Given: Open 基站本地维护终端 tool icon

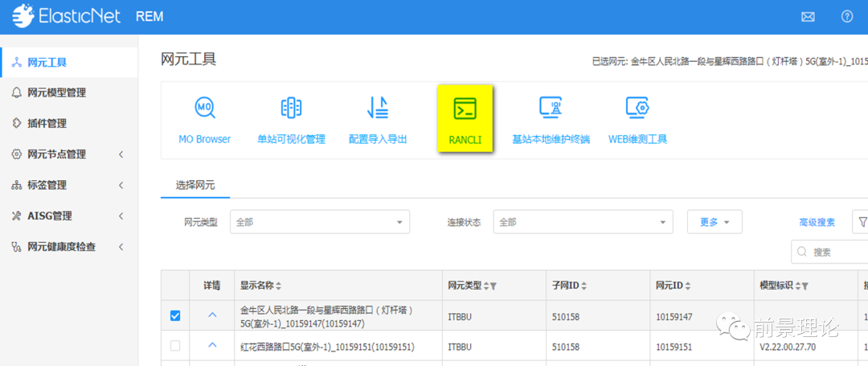Looking at the screenshot, I should (551, 121).
